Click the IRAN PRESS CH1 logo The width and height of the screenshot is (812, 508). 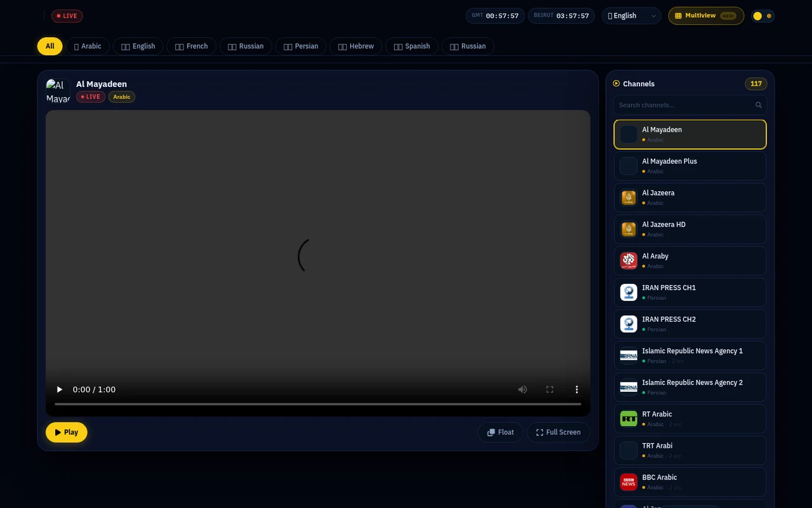pyautogui.click(x=629, y=293)
